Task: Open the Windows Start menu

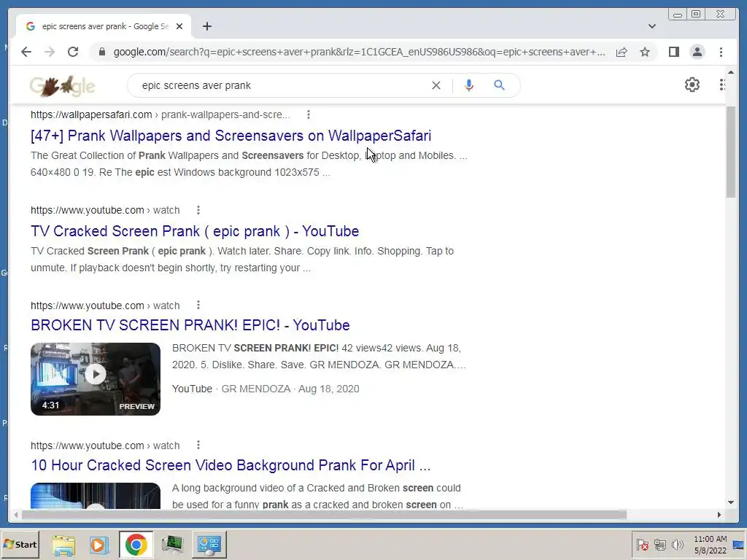Action: [20, 545]
